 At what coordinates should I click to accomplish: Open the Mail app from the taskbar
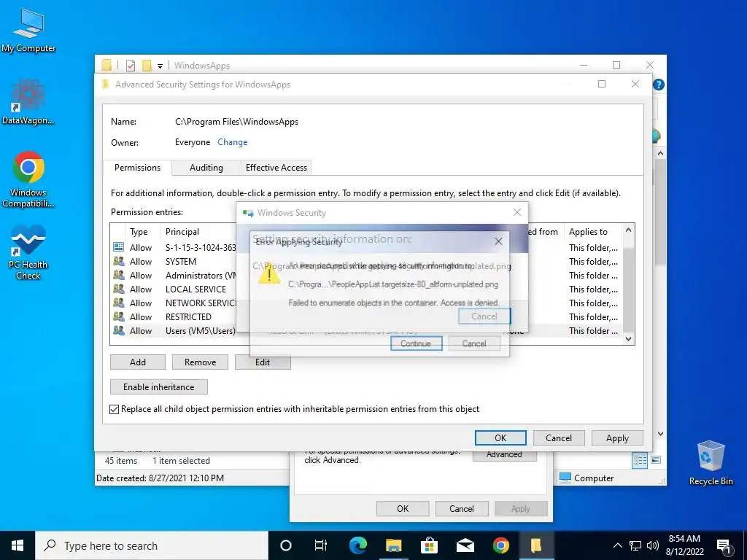coord(465,545)
